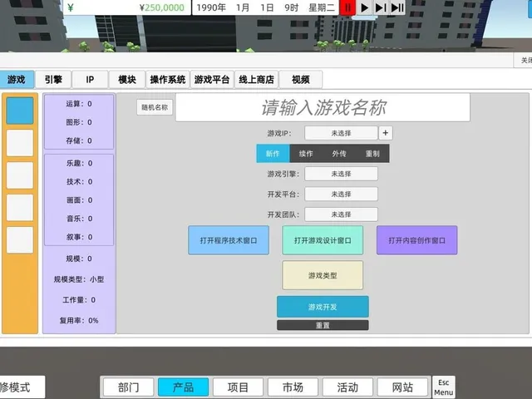The height and width of the screenshot is (399, 532).
Task: Click 打开程序技术窗口 button
Action: pos(229,240)
